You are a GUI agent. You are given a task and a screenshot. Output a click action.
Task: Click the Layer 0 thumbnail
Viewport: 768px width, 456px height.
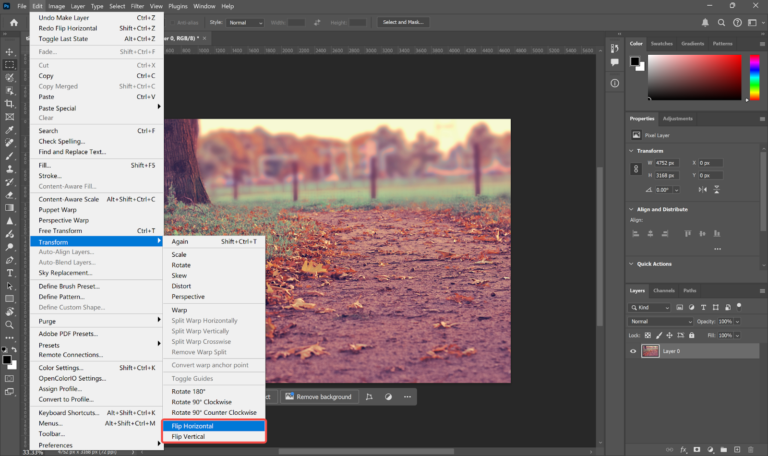pyautogui.click(x=651, y=351)
